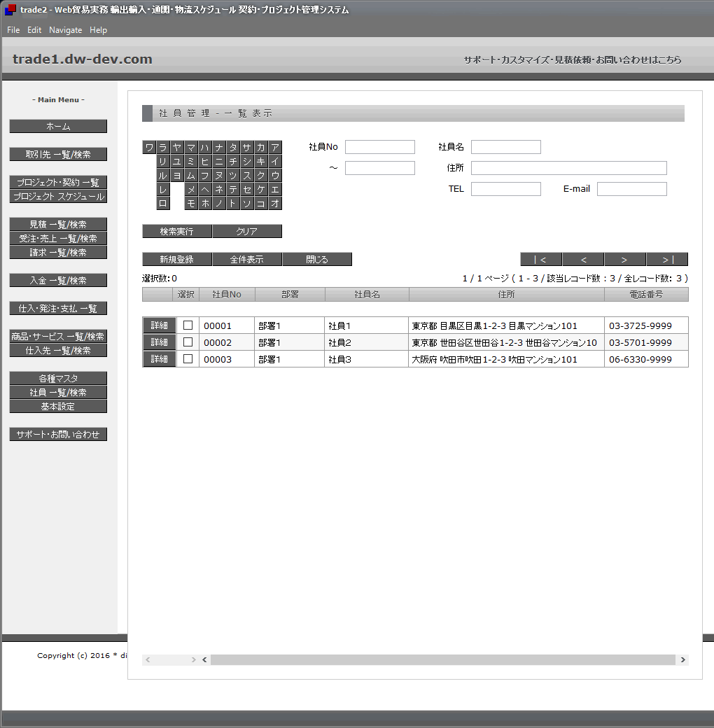Filter by kana シ key
The width and height of the screenshot is (714, 728).
point(247,161)
